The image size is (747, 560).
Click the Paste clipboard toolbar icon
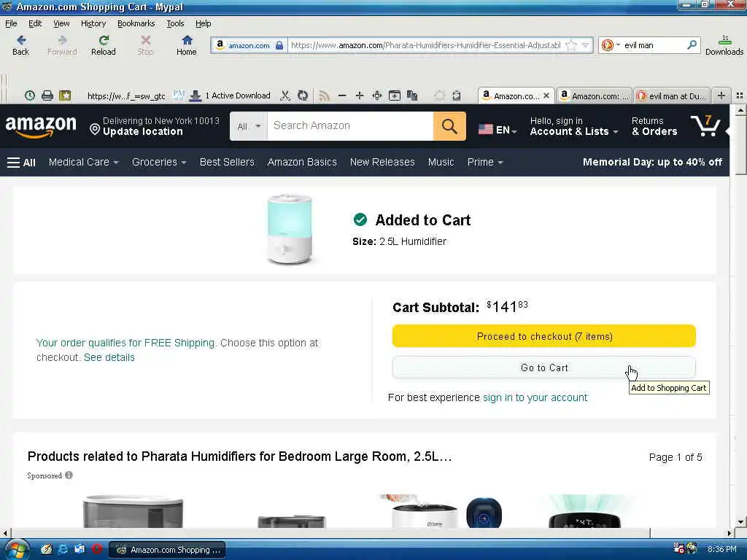coord(412,96)
